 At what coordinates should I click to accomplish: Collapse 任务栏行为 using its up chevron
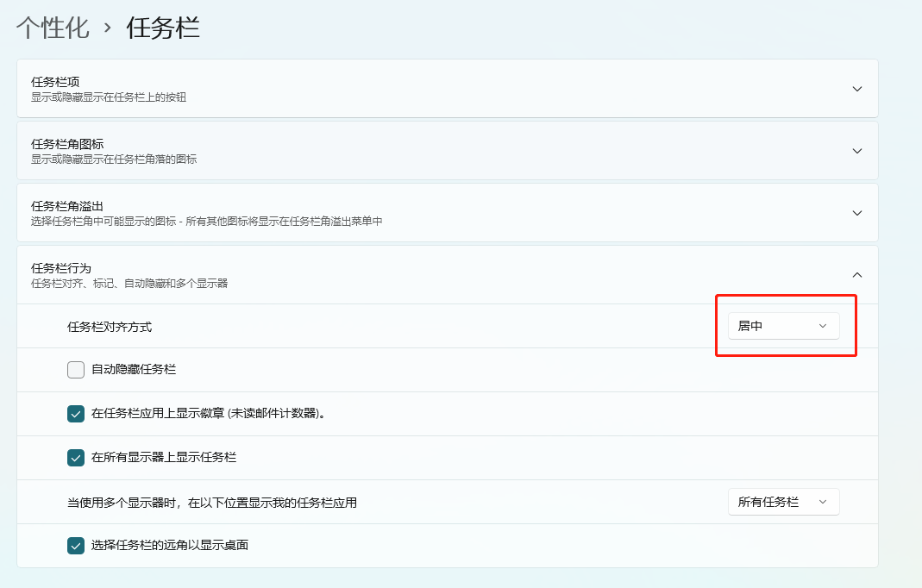pos(856,275)
